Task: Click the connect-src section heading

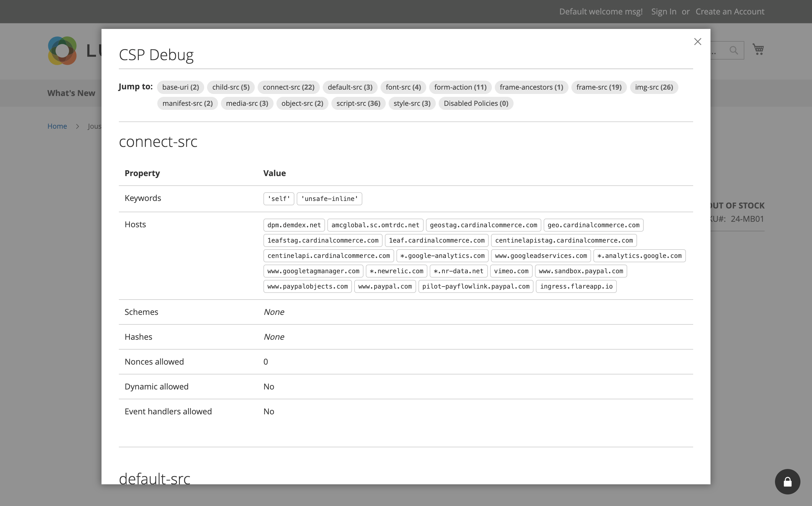Action: [x=158, y=142]
